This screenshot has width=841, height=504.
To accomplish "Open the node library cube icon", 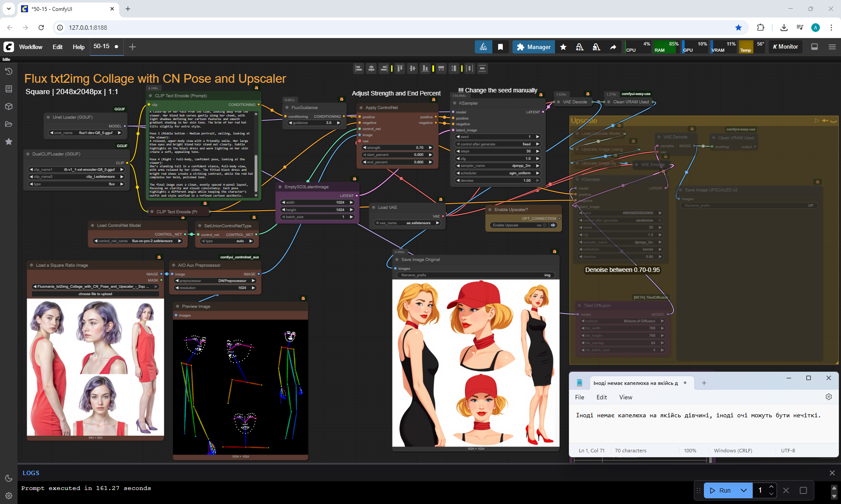I will pyautogui.click(x=8, y=106).
